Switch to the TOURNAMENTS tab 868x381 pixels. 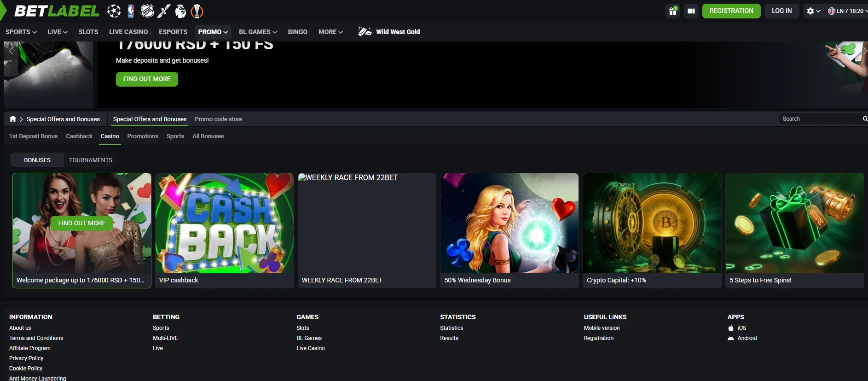pyautogui.click(x=91, y=160)
